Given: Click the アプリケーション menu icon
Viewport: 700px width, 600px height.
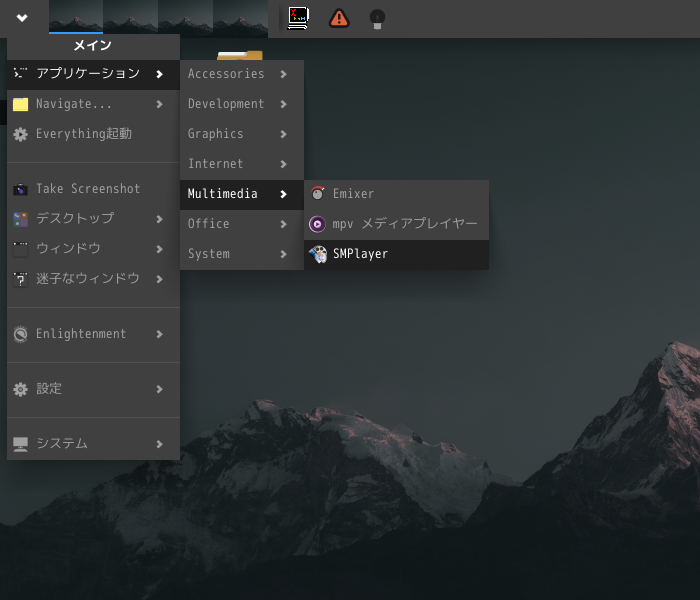Looking at the screenshot, I should 20,73.
